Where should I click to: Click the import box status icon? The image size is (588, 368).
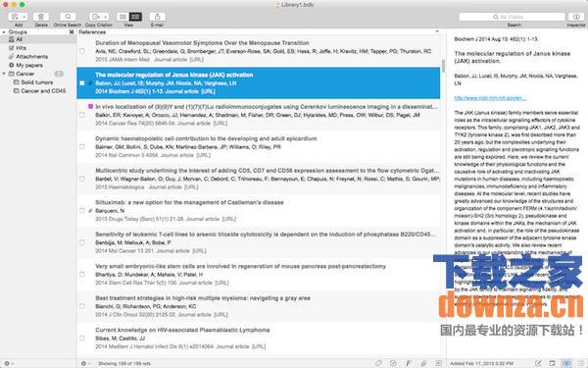(x=438, y=363)
